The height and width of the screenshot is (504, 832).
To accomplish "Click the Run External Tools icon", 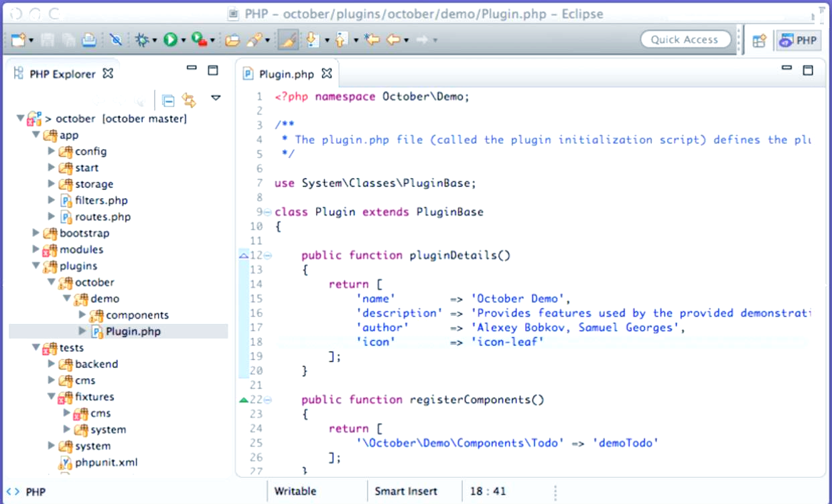I will 199,40.
